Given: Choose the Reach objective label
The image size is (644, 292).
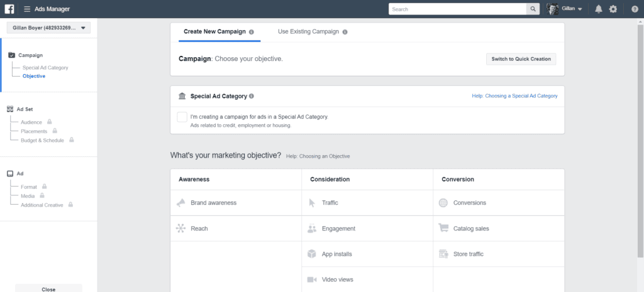Looking at the screenshot, I should click(199, 229).
